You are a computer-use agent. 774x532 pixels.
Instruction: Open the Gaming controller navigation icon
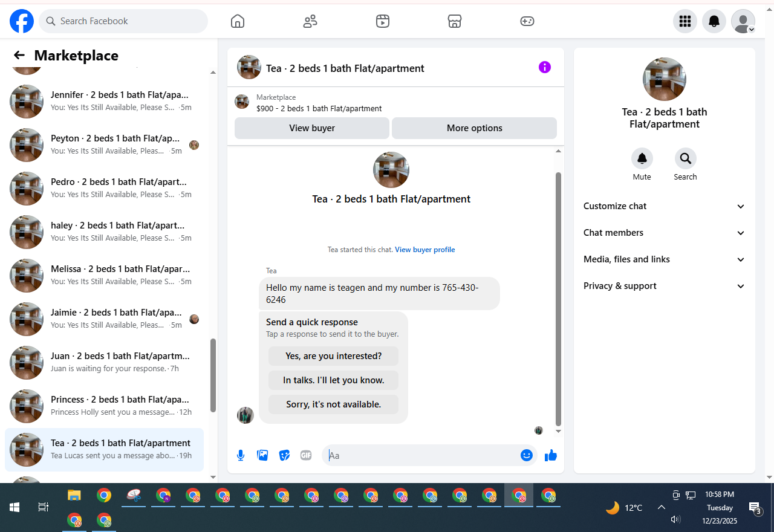pos(527,21)
